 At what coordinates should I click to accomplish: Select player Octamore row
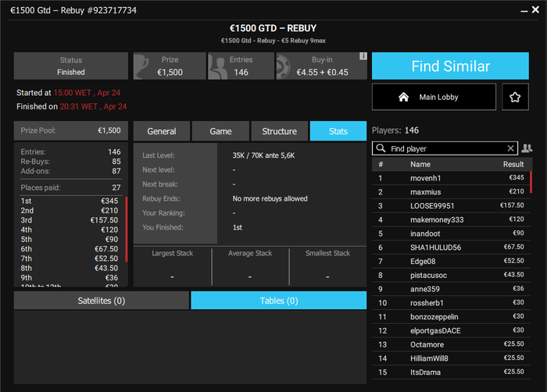coord(451,344)
